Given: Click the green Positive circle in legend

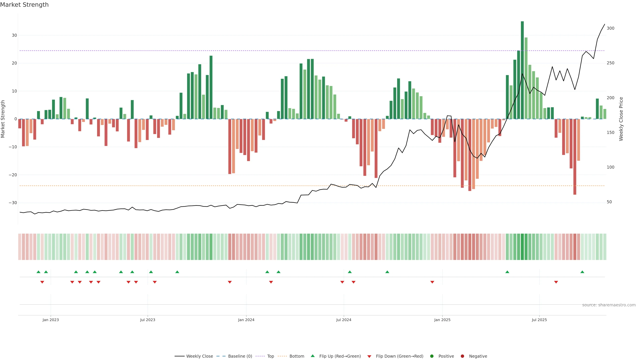Looking at the screenshot, I should pyautogui.click(x=432, y=356).
